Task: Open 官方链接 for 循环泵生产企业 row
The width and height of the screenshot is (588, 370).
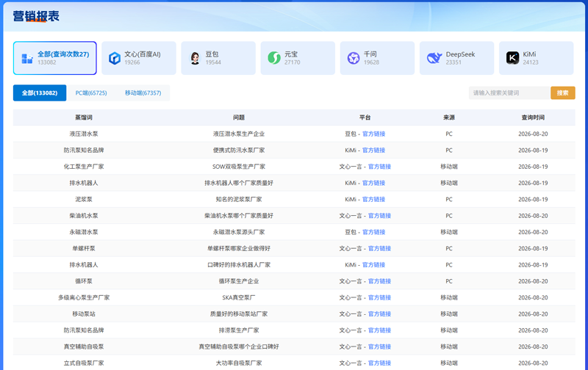Action: tap(379, 281)
